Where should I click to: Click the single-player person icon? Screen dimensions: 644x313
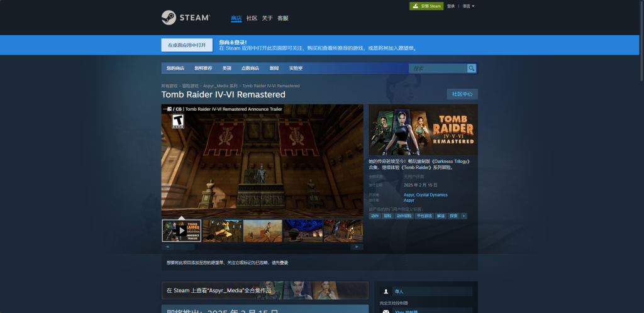pos(386,292)
